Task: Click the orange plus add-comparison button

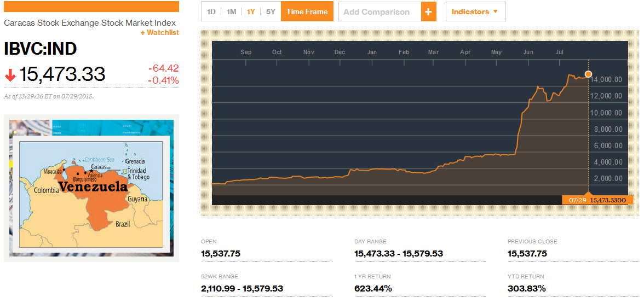Action: [429, 11]
